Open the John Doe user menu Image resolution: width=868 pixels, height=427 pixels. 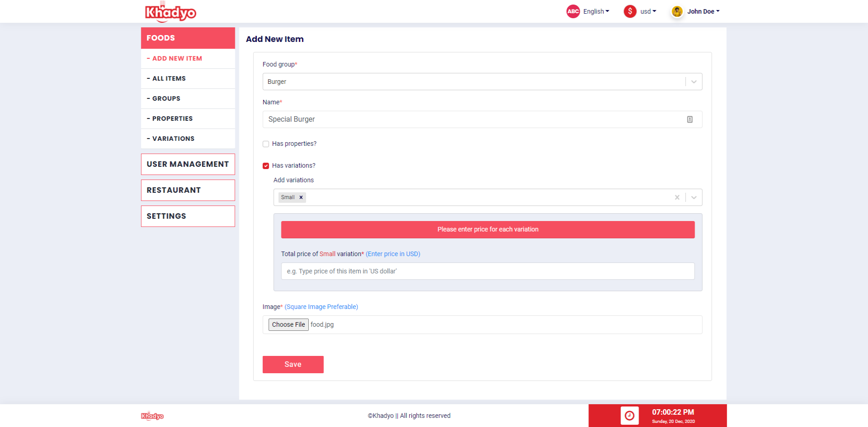pos(703,11)
